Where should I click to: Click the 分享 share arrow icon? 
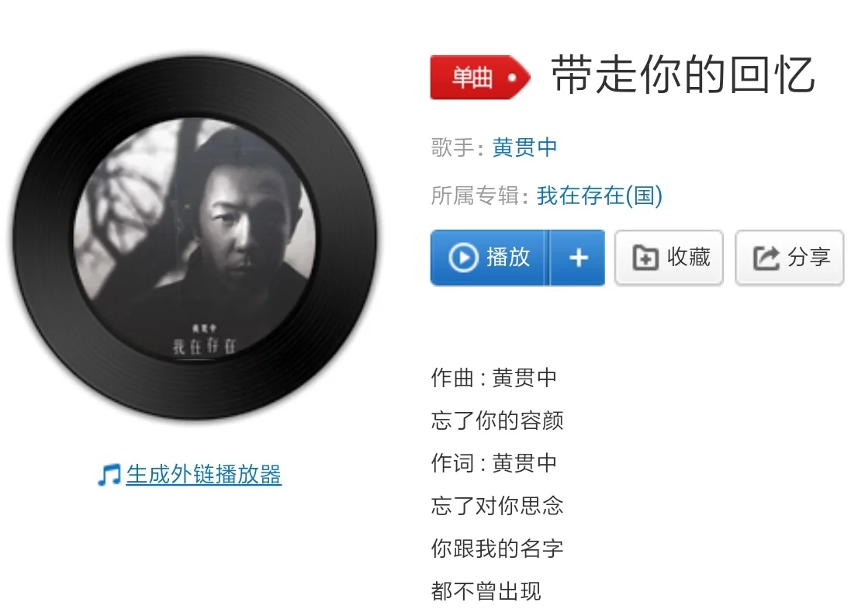pyautogui.click(x=766, y=258)
